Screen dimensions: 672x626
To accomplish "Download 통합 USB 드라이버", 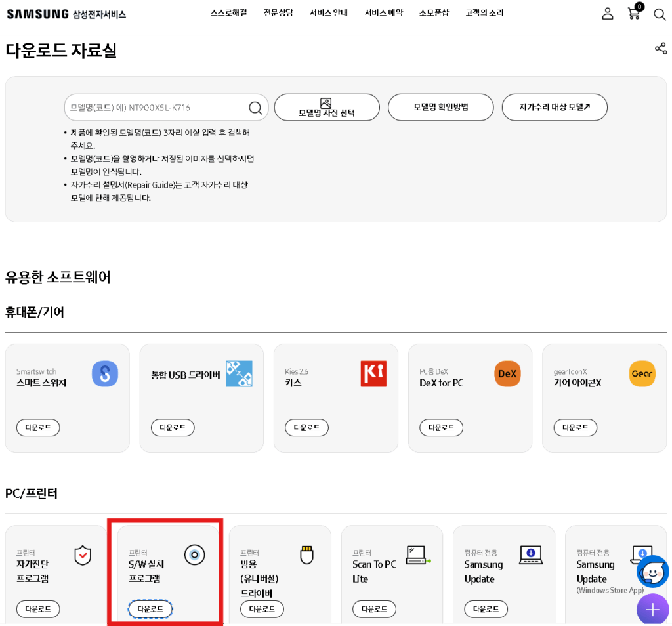I will click(173, 428).
